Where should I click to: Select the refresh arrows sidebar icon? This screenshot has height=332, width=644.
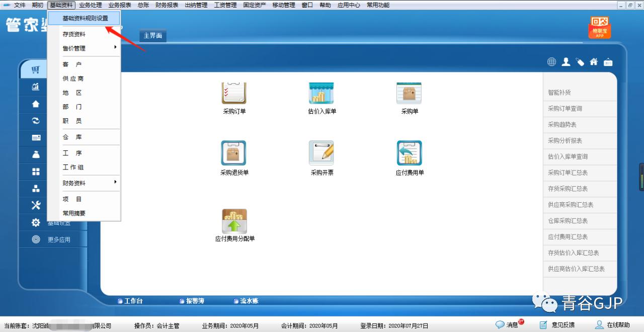tap(36, 121)
